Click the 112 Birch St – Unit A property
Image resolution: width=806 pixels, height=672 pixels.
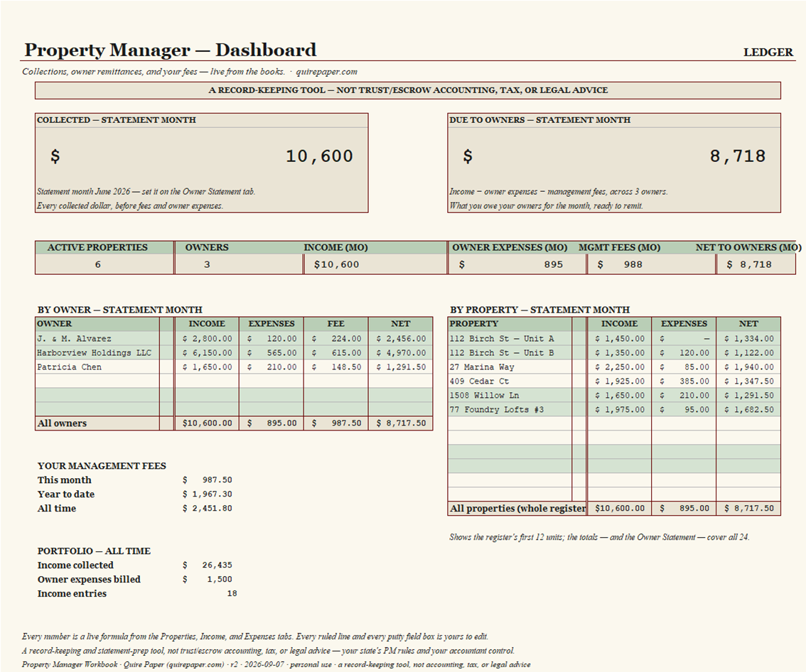tap(502, 339)
